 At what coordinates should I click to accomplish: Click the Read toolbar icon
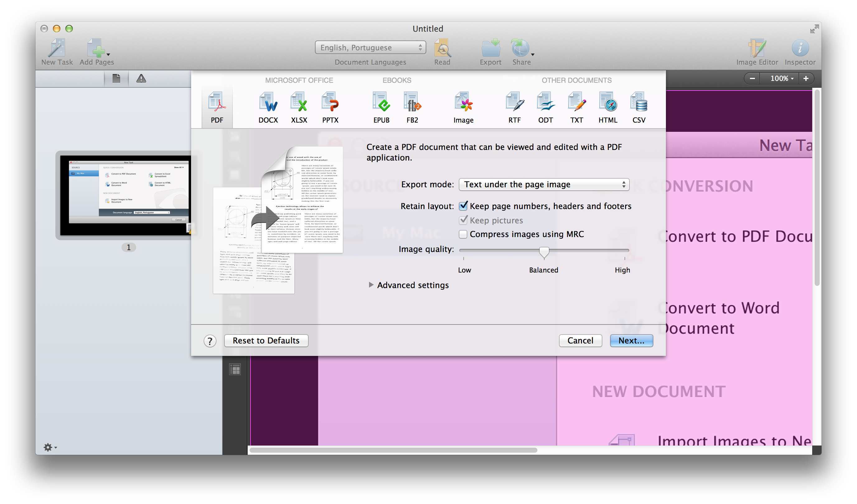click(x=442, y=52)
